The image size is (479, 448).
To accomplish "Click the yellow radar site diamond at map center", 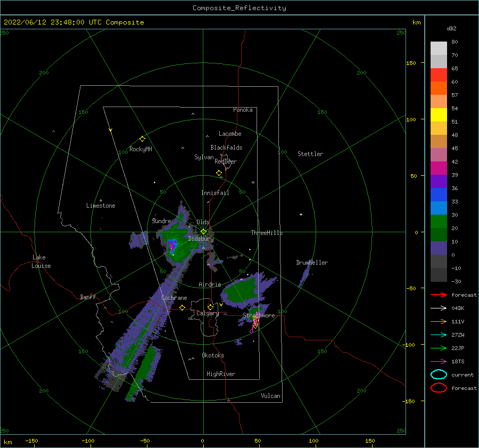I will [204, 232].
